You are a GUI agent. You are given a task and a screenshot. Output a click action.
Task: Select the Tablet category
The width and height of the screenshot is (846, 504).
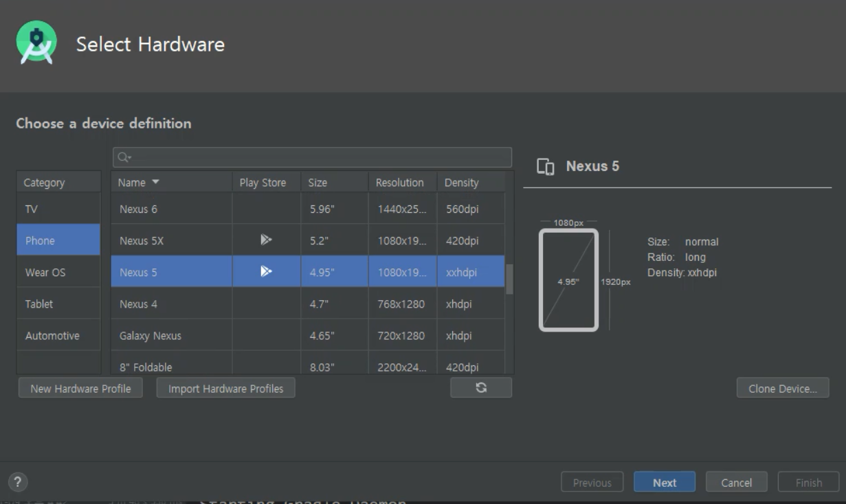(58, 303)
